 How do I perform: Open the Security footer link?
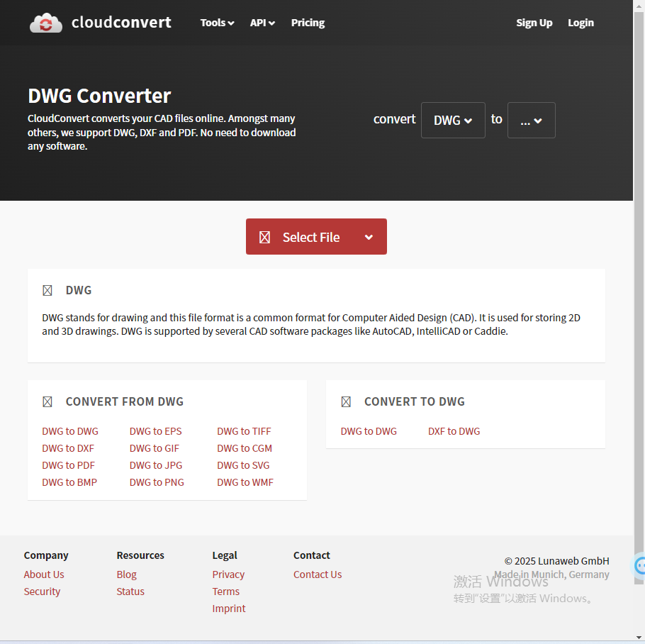pos(42,592)
